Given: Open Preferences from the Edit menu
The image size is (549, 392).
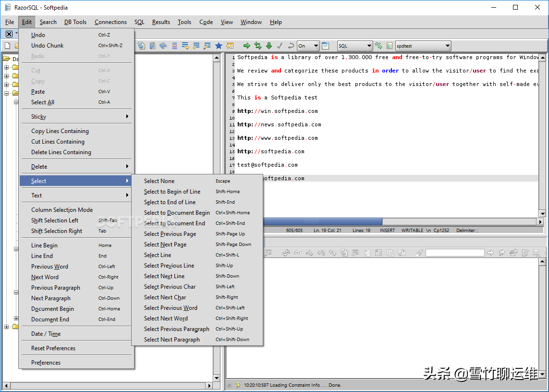Looking at the screenshot, I should click(46, 363).
